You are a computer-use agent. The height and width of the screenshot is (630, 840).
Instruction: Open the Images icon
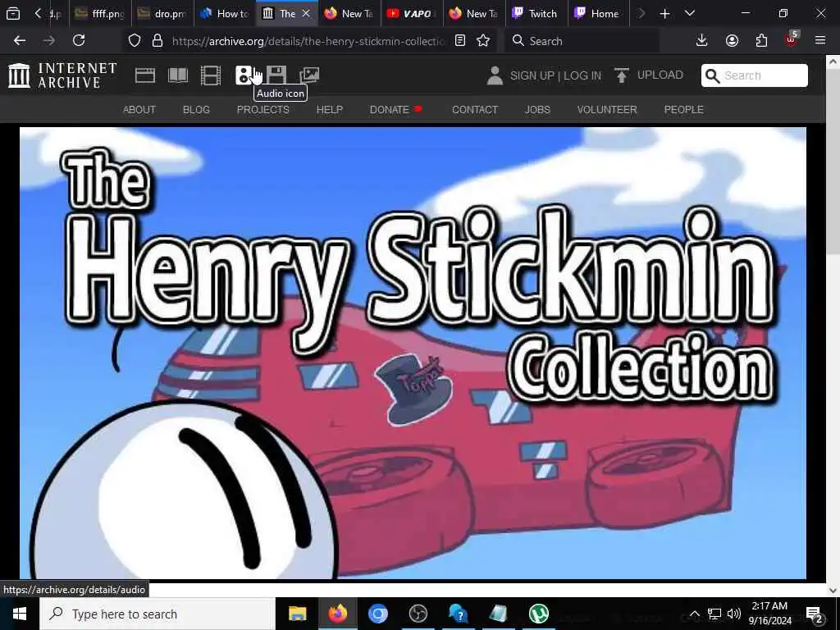point(309,75)
